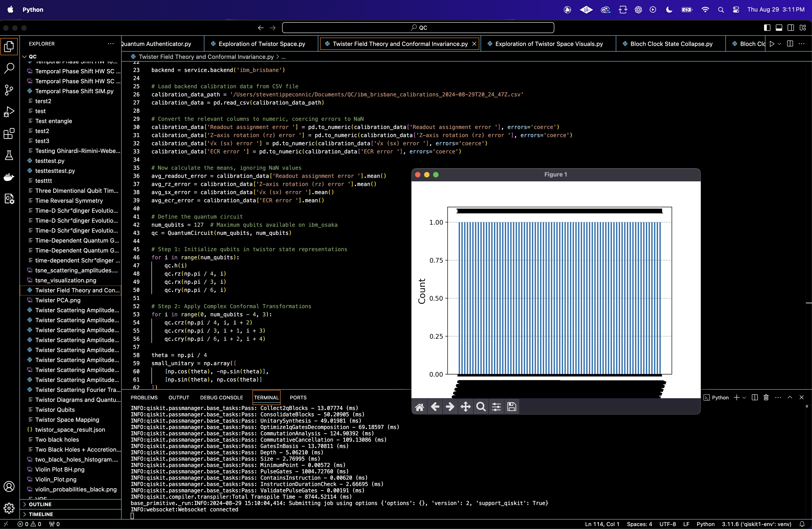Expand the OUTLINE section
This screenshot has width=812, height=529.
point(40,504)
